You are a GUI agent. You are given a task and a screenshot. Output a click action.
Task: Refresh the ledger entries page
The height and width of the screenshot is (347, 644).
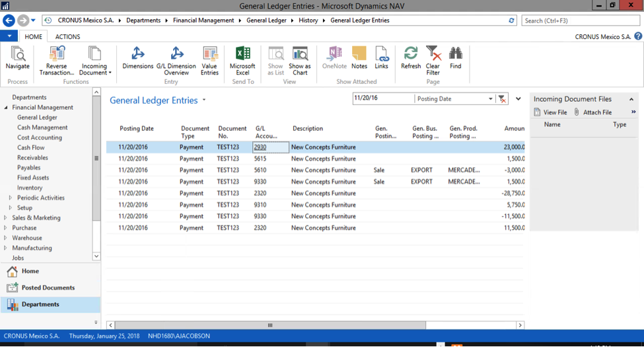pyautogui.click(x=411, y=58)
